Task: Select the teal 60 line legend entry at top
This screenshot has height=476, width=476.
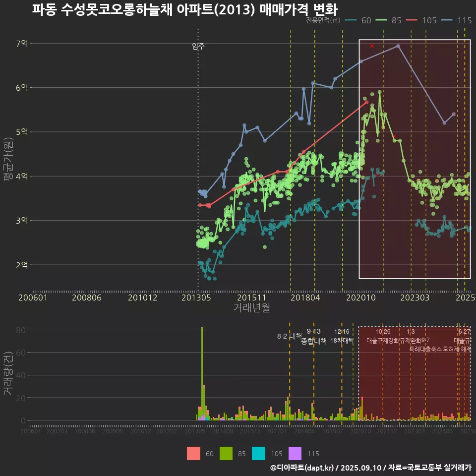Action: coord(358,20)
